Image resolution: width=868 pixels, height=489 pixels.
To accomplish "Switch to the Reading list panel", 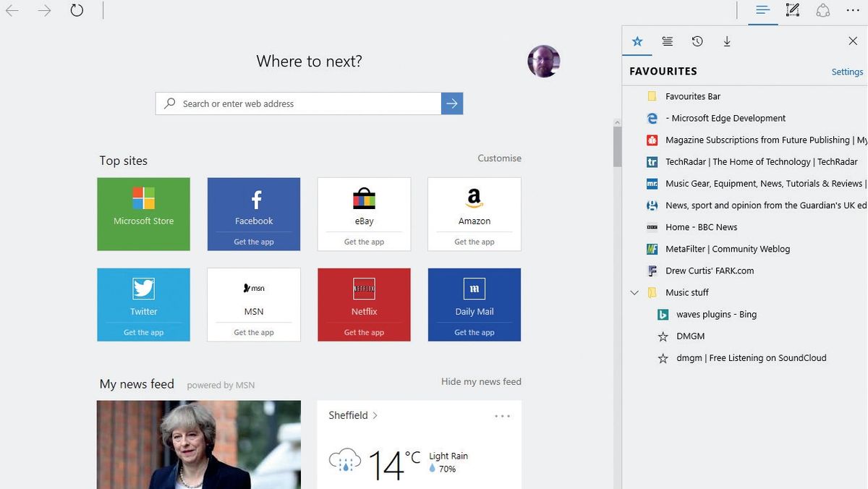I will click(x=667, y=41).
